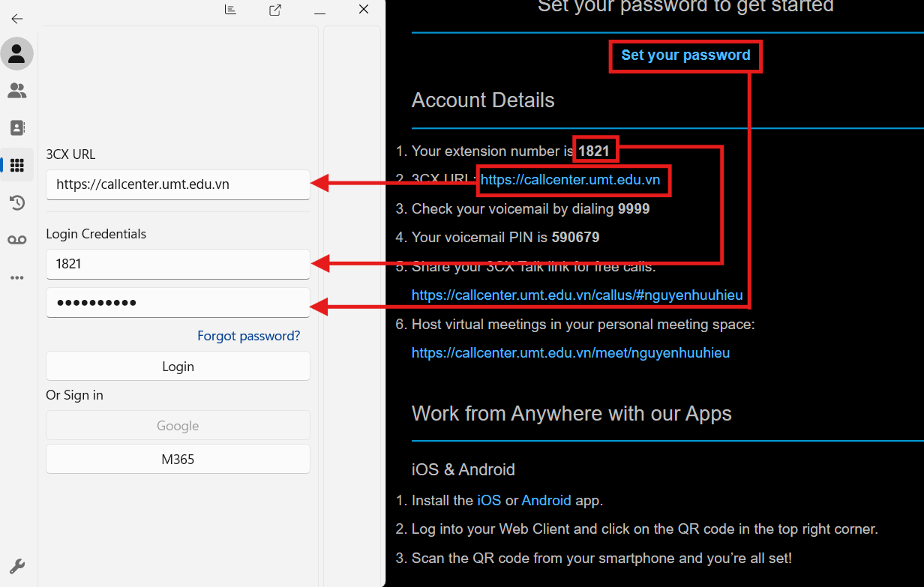This screenshot has height=587, width=924.
Task: Click the Login button
Action: (x=178, y=366)
